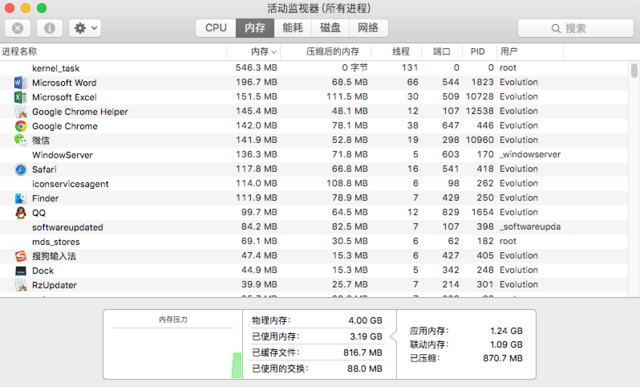The image size is (640, 387).
Task: Select the Sogou input (搜狗输入法) icon
Action: click(20, 256)
